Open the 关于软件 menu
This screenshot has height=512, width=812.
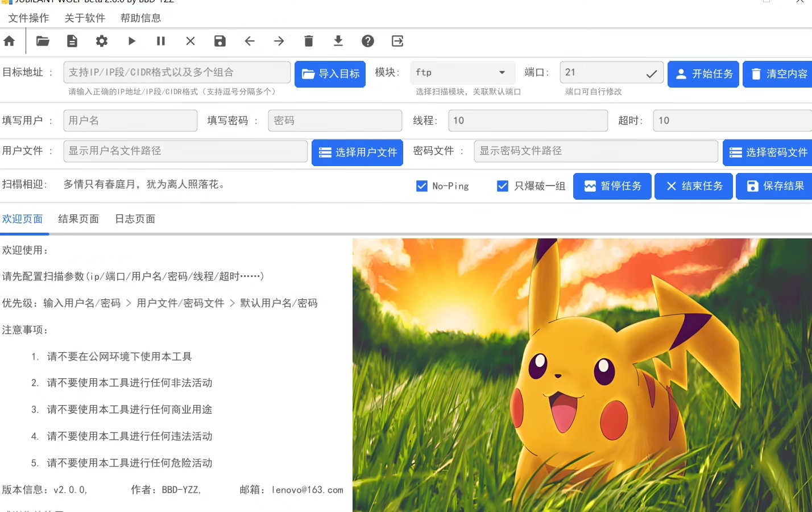pyautogui.click(x=85, y=18)
